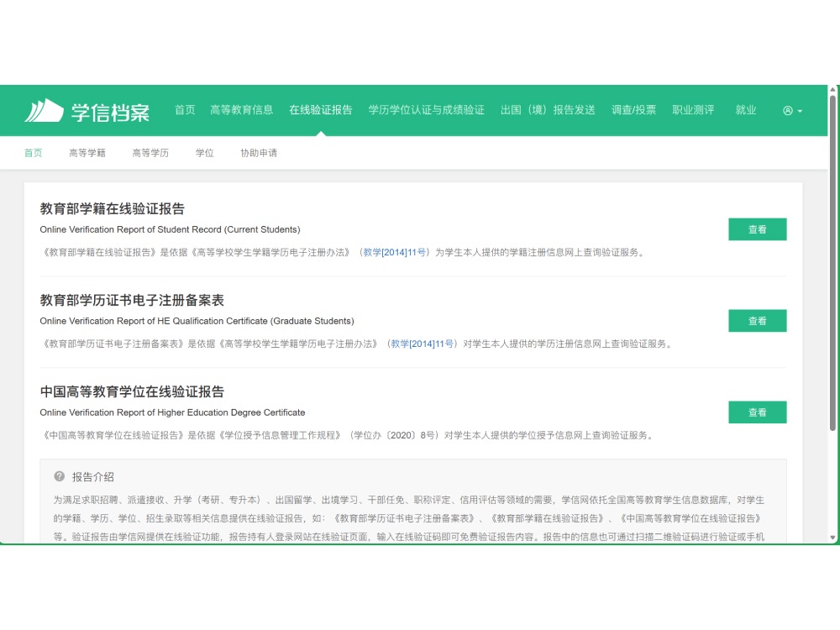The image size is (840, 630).
Task: Switch to the 高等学历 sub-tab
Action: [150, 153]
